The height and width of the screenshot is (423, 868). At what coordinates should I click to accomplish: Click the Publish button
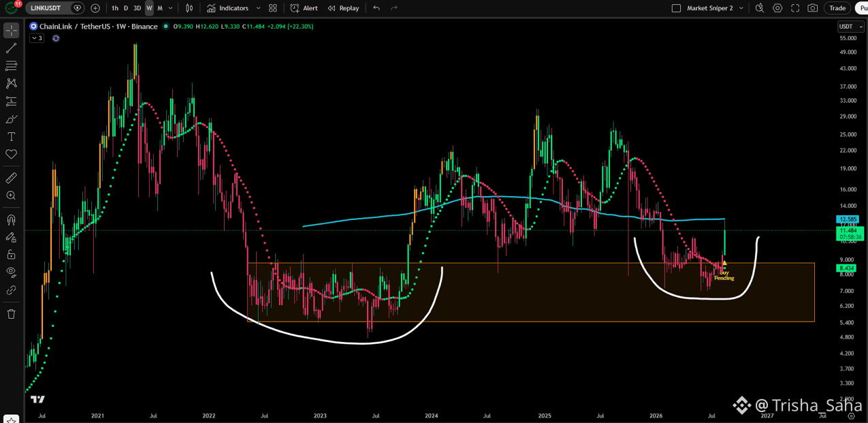point(862,8)
